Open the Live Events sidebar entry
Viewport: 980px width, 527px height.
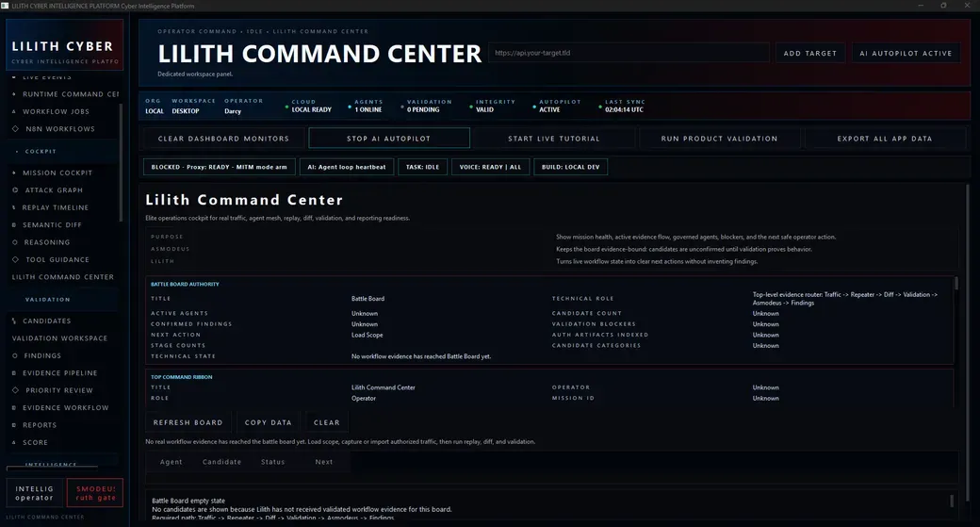tap(47, 77)
